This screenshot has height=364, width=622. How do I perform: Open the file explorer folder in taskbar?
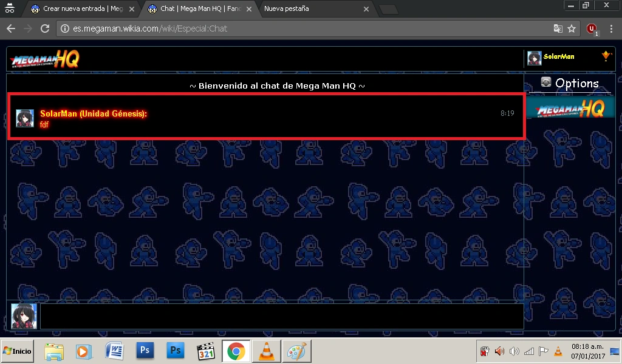pyautogui.click(x=54, y=351)
